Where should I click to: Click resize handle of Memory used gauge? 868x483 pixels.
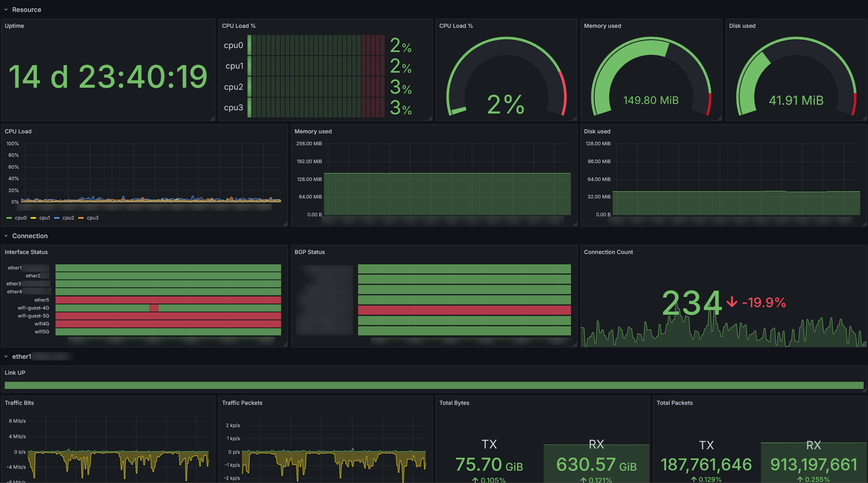(720, 119)
